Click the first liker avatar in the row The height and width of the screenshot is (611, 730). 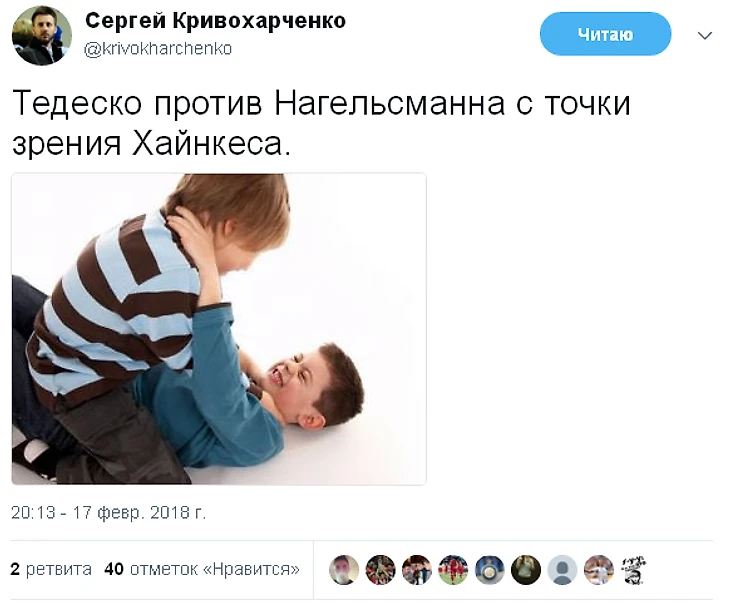coord(344,570)
